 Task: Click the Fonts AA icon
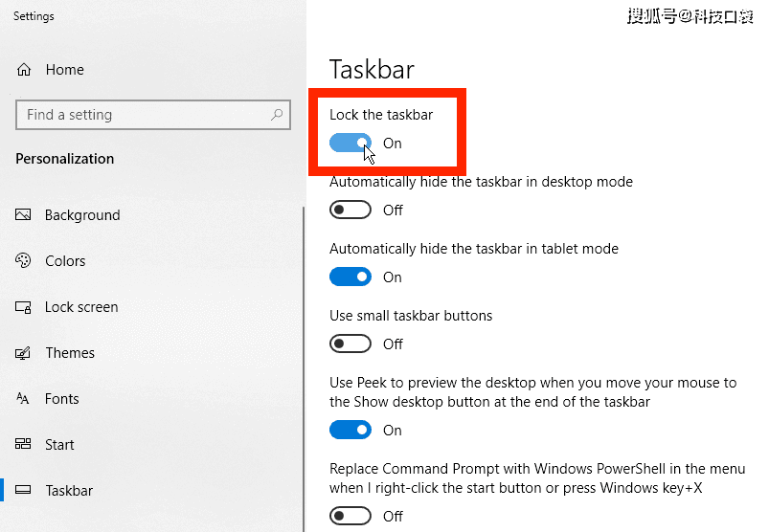pyautogui.click(x=23, y=398)
